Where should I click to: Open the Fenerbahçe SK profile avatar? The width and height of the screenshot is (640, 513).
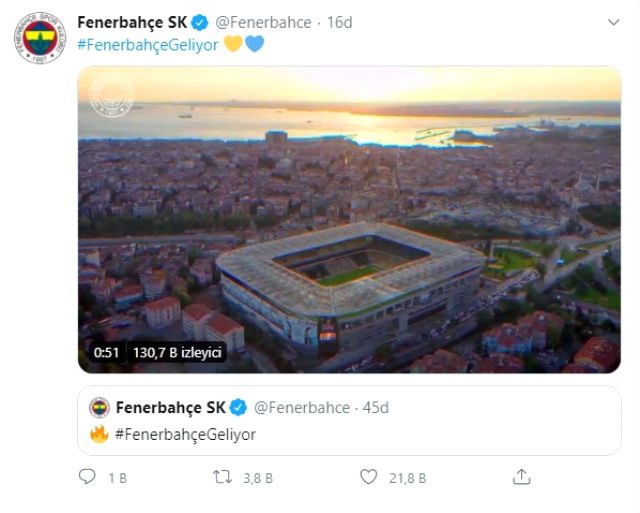40,39
